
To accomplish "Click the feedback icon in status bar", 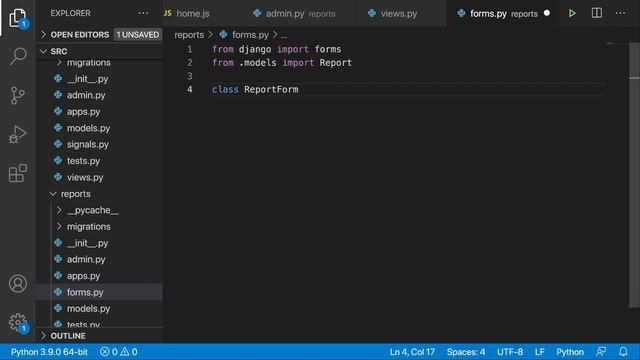I will click(601, 352).
